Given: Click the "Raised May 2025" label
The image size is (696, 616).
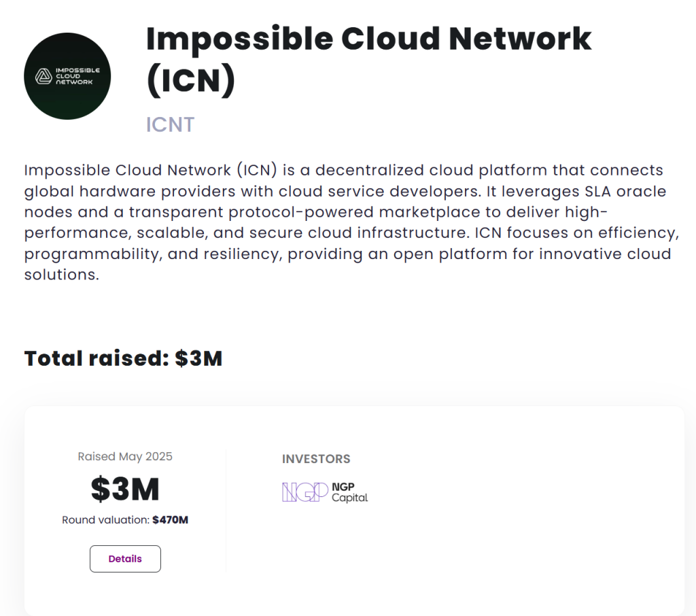Looking at the screenshot, I should click(125, 456).
